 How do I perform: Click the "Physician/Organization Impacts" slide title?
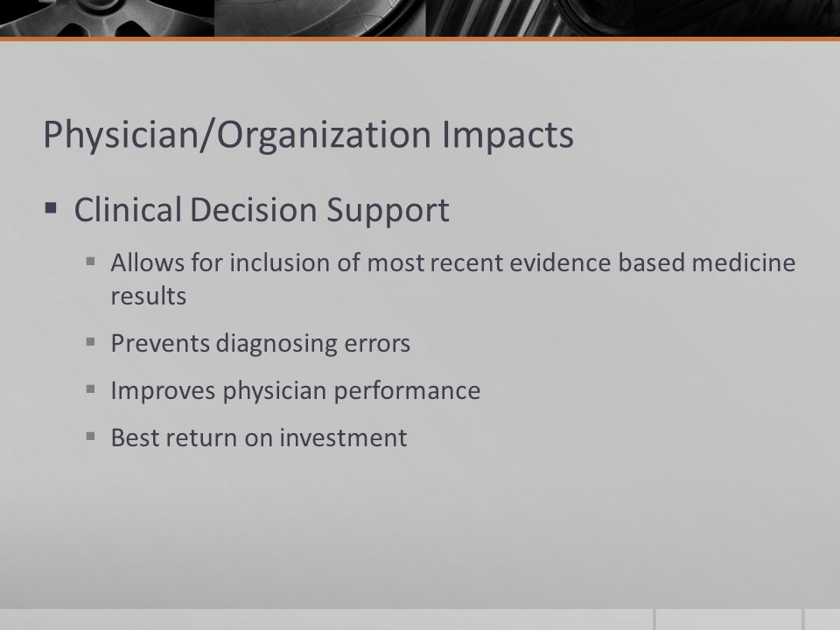[x=308, y=135]
